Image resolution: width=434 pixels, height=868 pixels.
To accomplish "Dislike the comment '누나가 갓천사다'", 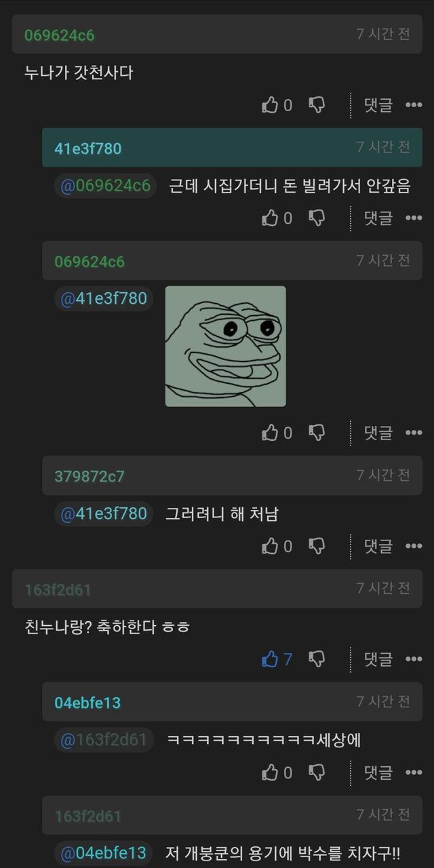I will point(317,105).
